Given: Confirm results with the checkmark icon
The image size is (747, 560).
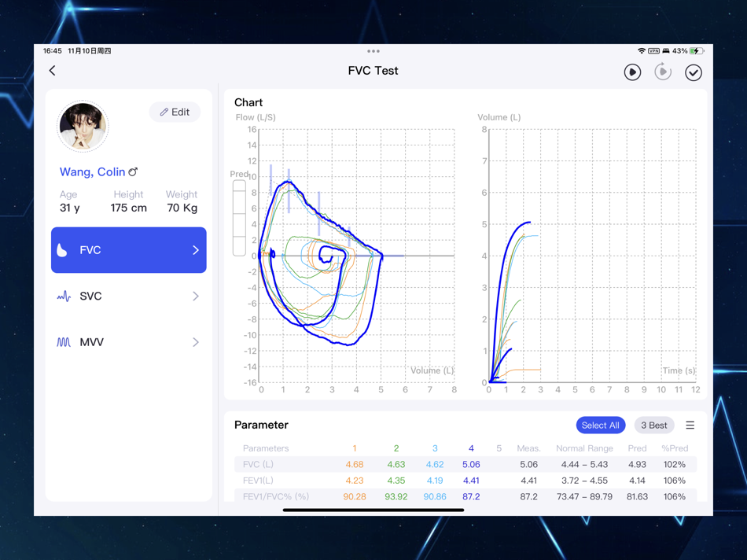Looking at the screenshot, I should pos(694,72).
